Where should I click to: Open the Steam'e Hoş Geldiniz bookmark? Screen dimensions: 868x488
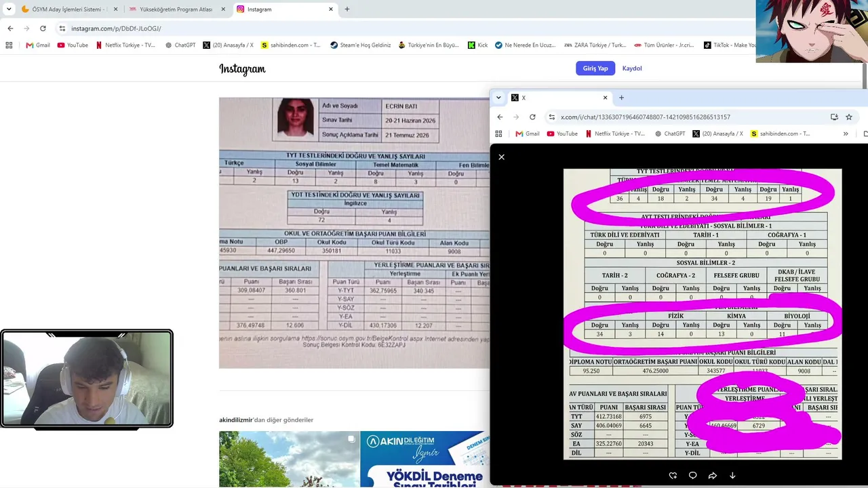coord(360,45)
